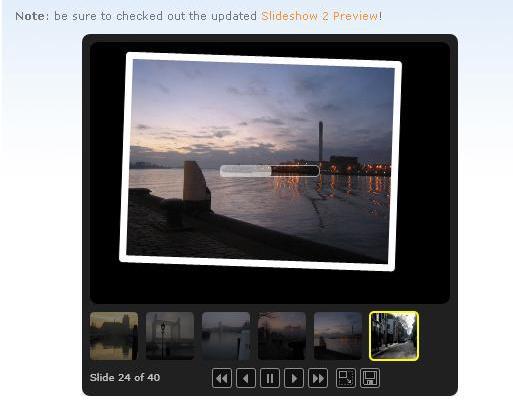
Task: Skip to the last slide with the fast-forward button
Action: pos(318,378)
